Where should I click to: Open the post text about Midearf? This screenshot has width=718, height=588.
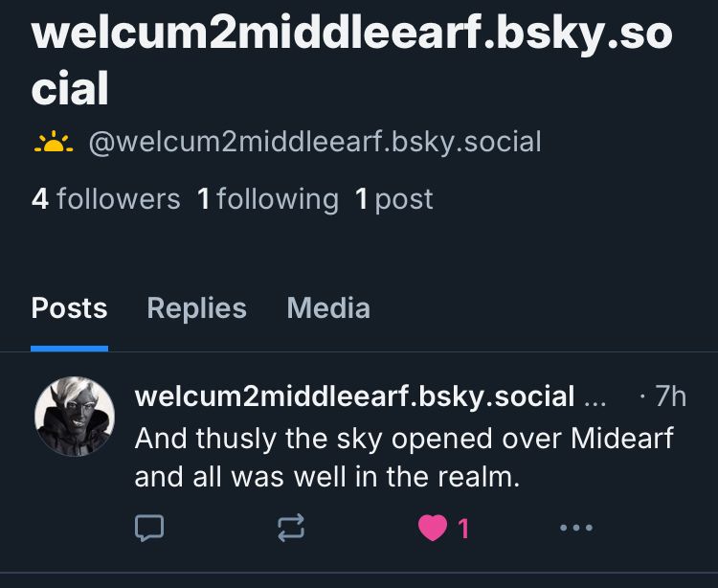404,458
